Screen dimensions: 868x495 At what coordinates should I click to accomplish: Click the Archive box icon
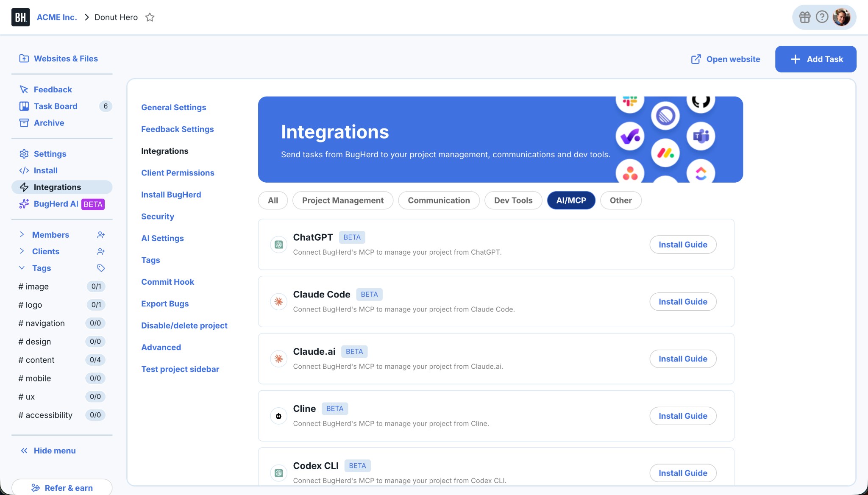(x=24, y=123)
